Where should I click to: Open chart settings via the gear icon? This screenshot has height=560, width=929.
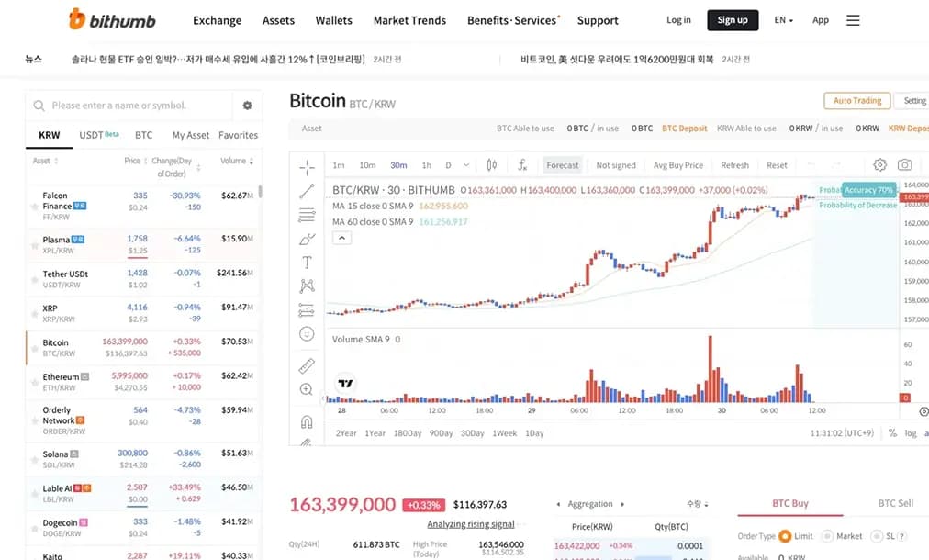point(879,165)
